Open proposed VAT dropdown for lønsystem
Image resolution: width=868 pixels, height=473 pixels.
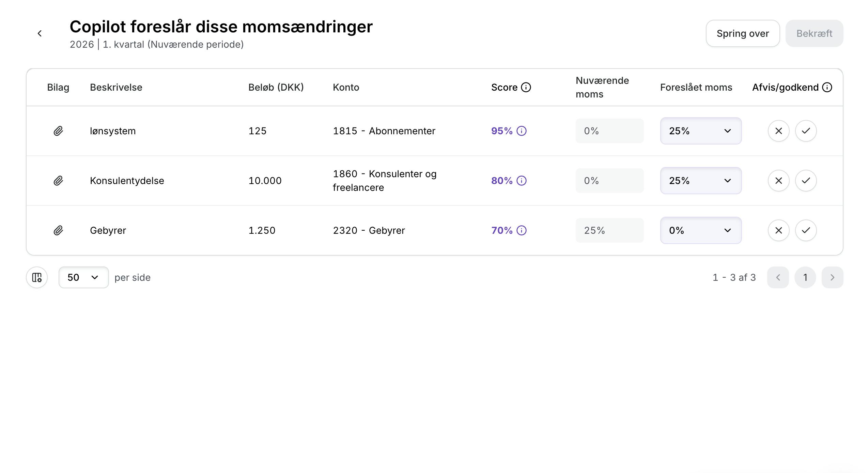pos(701,131)
